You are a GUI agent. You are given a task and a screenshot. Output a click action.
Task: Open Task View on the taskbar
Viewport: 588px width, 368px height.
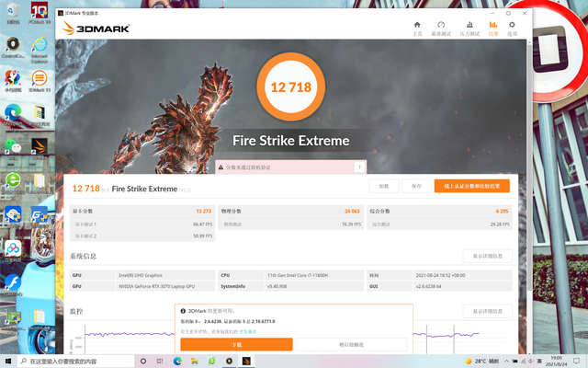click(x=160, y=361)
